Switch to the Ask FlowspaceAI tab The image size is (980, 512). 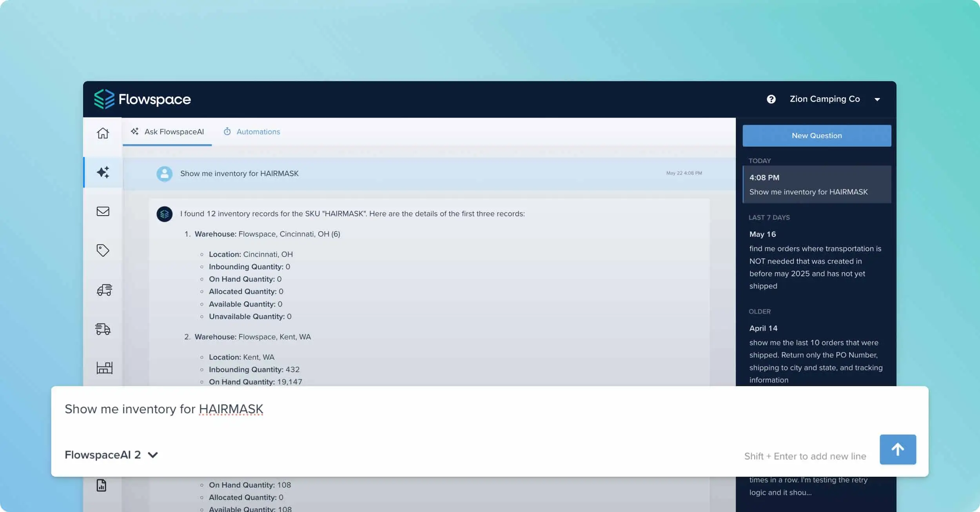(167, 132)
